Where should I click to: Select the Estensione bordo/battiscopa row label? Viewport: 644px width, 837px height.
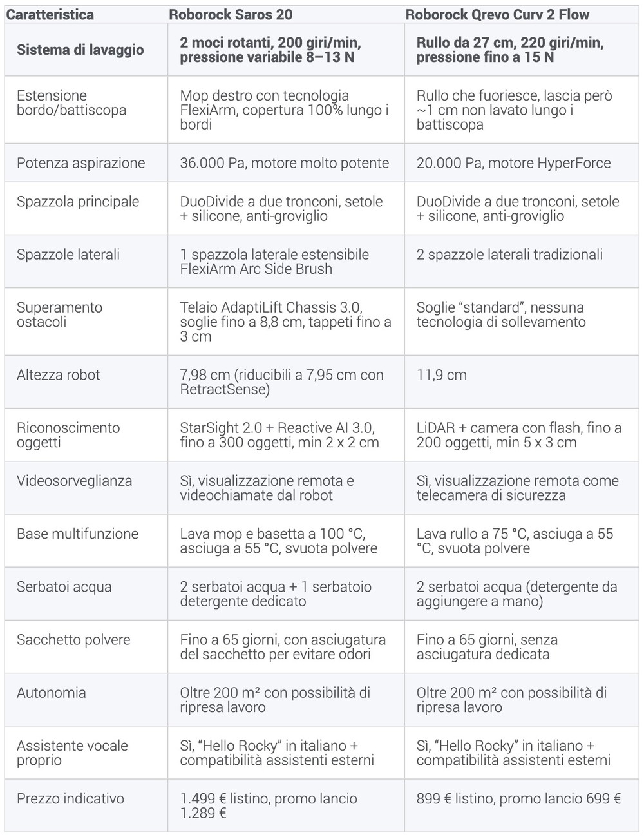tap(71, 103)
